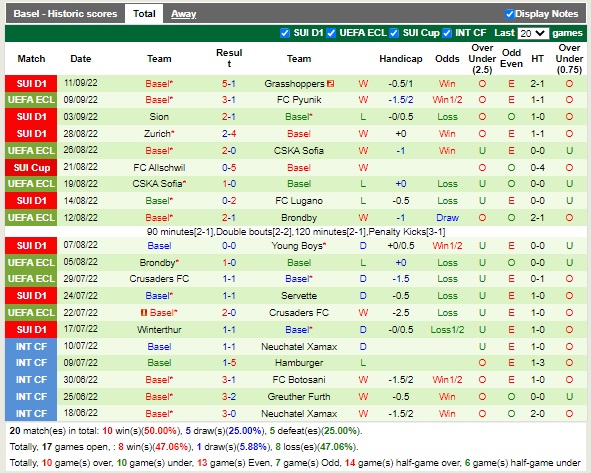Viewport: 591px width, 473px height.
Task: Click the Greuther Furth team name
Action: point(299,396)
